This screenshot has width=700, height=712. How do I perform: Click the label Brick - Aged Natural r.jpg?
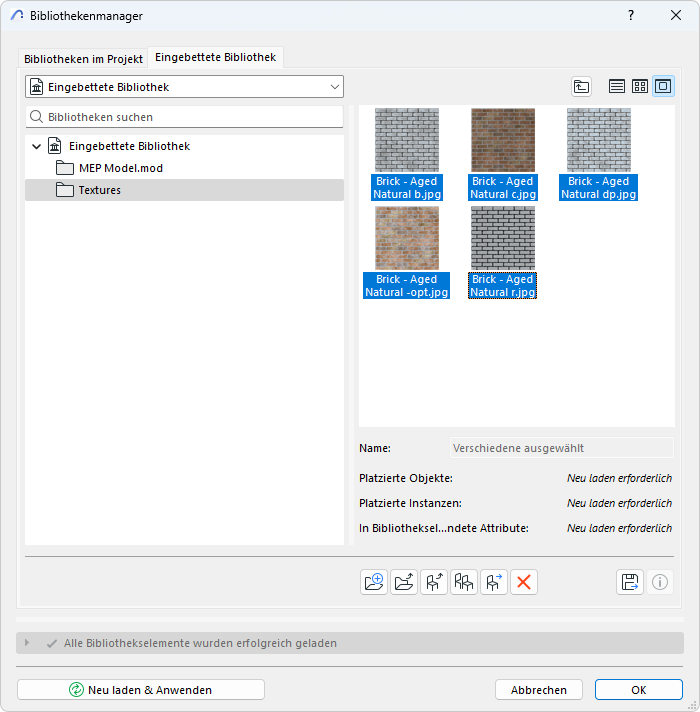503,286
